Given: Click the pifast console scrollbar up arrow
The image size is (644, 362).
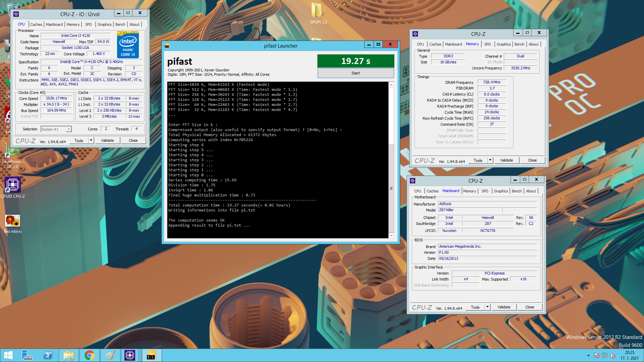Looking at the screenshot, I should coord(391,85).
